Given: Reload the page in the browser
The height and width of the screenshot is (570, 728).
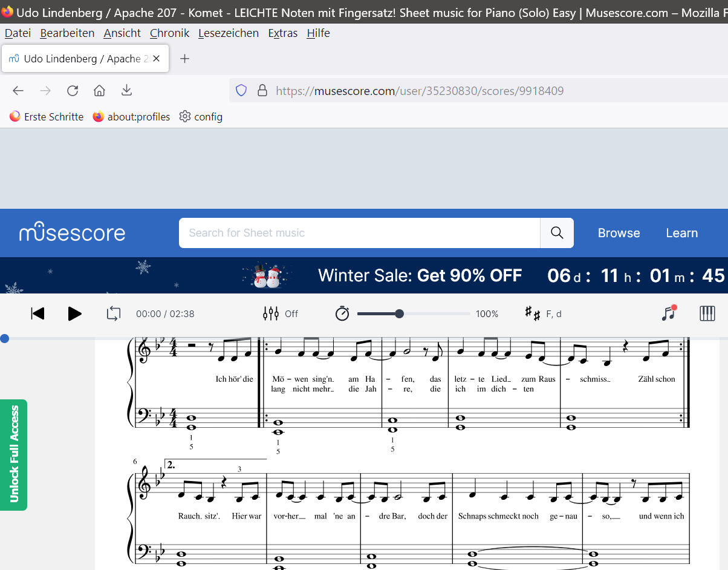Looking at the screenshot, I should coord(73,91).
